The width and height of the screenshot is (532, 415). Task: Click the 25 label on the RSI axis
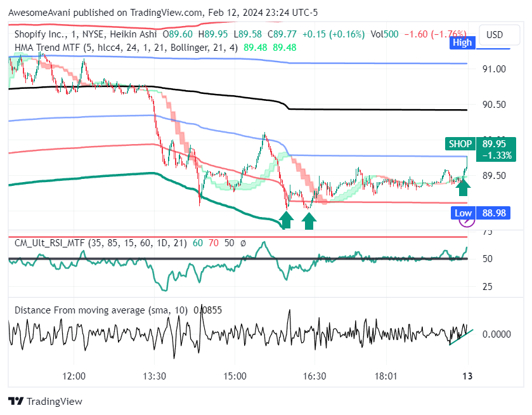(487, 287)
